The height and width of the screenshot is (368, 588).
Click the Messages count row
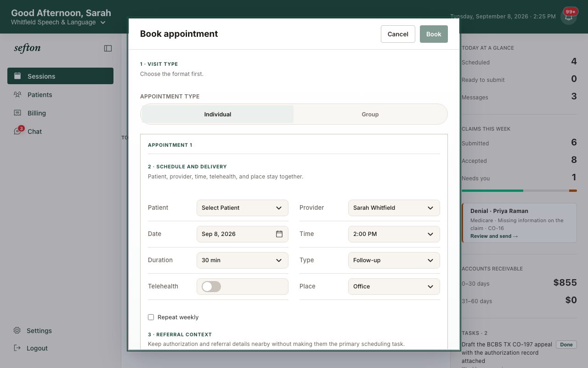click(519, 97)
